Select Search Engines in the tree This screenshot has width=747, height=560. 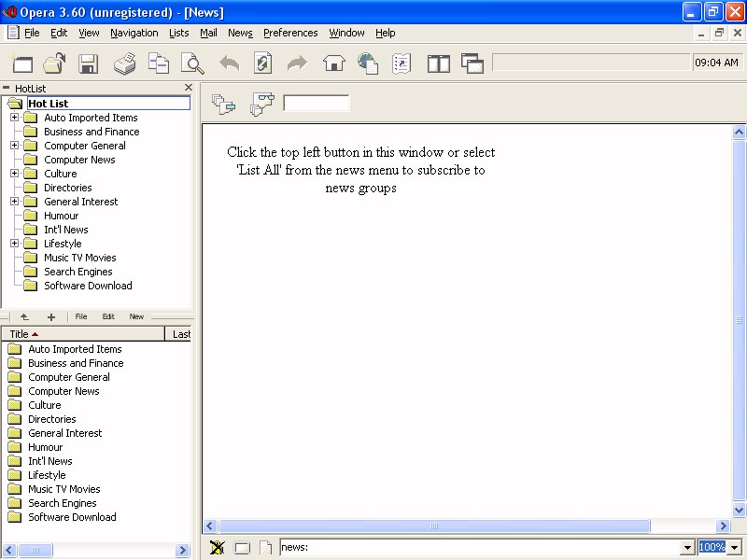point(78,272)
